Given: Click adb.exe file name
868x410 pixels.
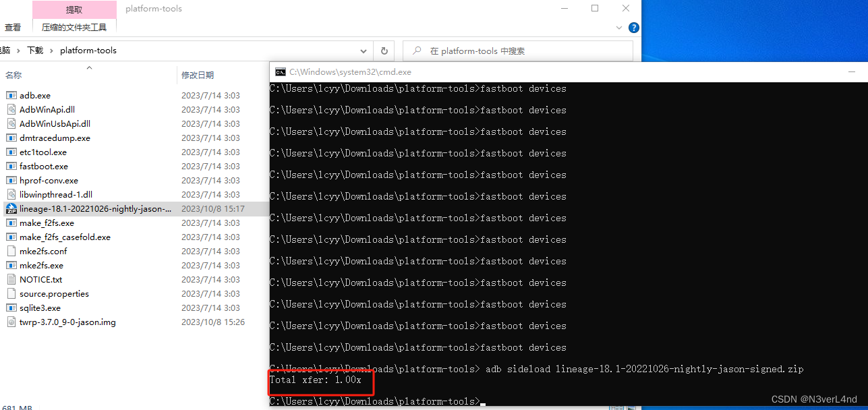Looking at the screenshot, I should [x=35, y=96].
